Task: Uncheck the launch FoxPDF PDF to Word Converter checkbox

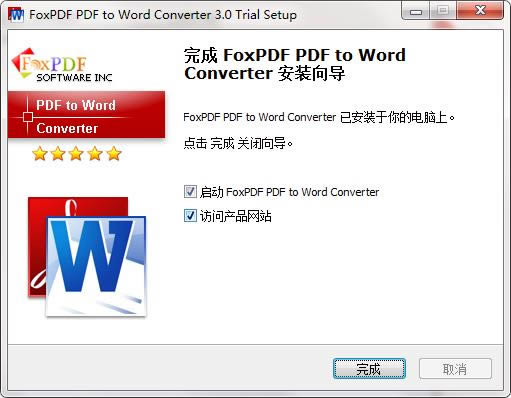Action: pos(190,192)
